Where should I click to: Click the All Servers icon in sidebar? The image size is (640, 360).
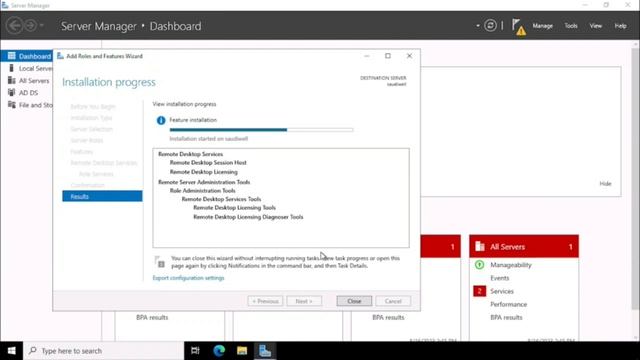(11, 80)
